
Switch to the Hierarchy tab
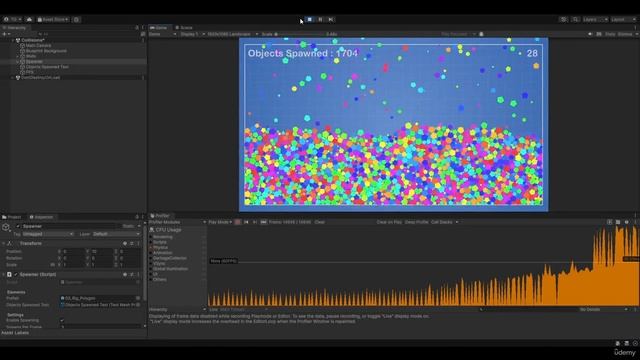(14, 28)
